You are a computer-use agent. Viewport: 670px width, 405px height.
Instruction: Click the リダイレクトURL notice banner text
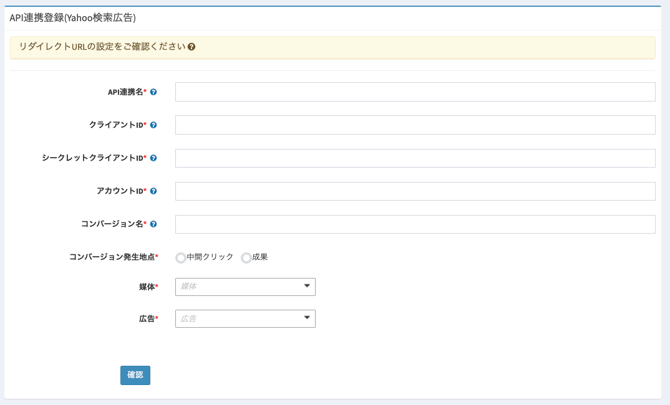point(102,47)
